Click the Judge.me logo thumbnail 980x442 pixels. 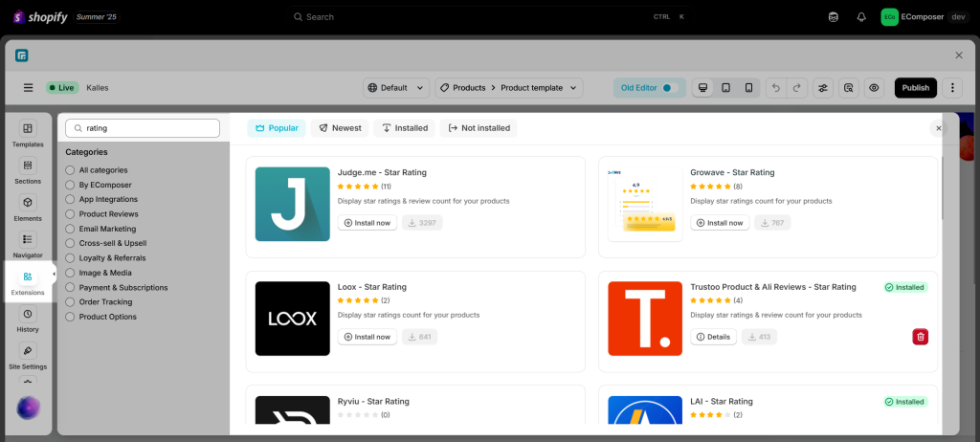click(293, 204)
